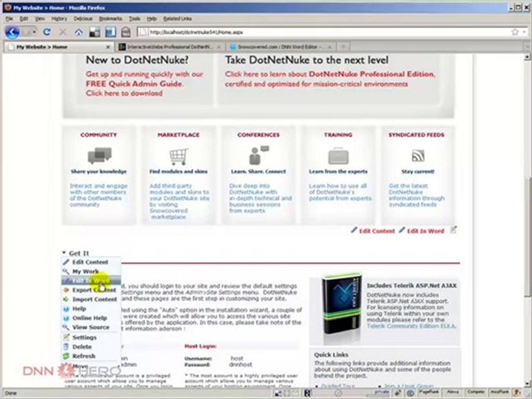This screenshot has height=399, width=532.
Task: Click the scrollbar up arrow
Action: coord(528,58)
